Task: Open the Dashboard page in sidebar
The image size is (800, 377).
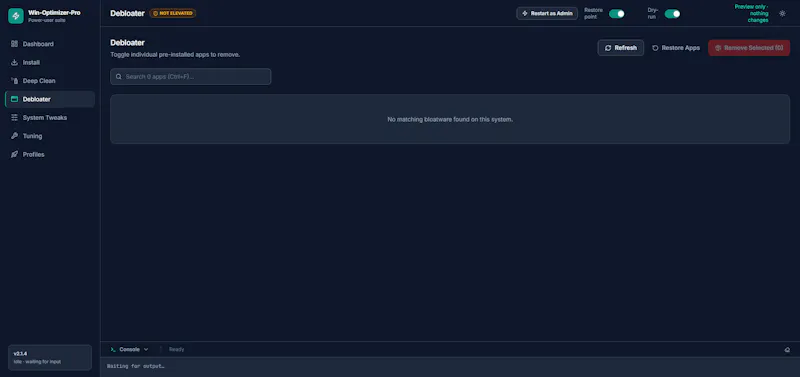Action: click(49, 44)
